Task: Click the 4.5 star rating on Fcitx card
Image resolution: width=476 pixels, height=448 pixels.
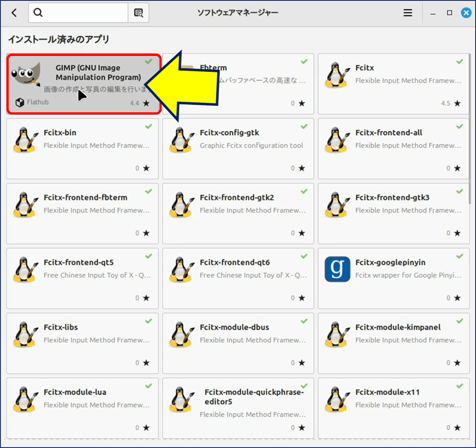Action: click(451, 103)
